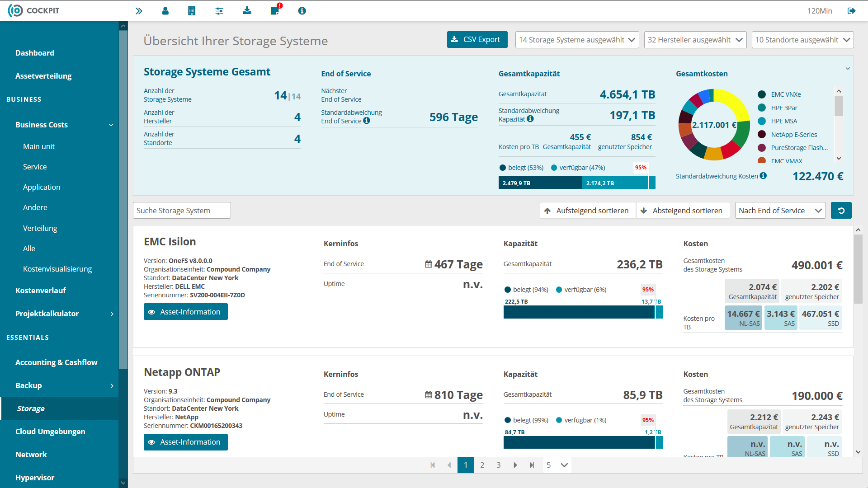Click Gesamtkosten donut chart
The height and width of the screenshot is (488, 868).
pyautogui.click(x=714, y=125)
